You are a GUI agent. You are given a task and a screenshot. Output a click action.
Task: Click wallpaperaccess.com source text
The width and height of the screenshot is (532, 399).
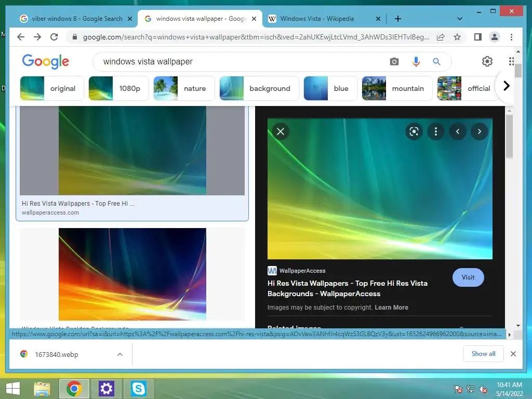point(50,212)
